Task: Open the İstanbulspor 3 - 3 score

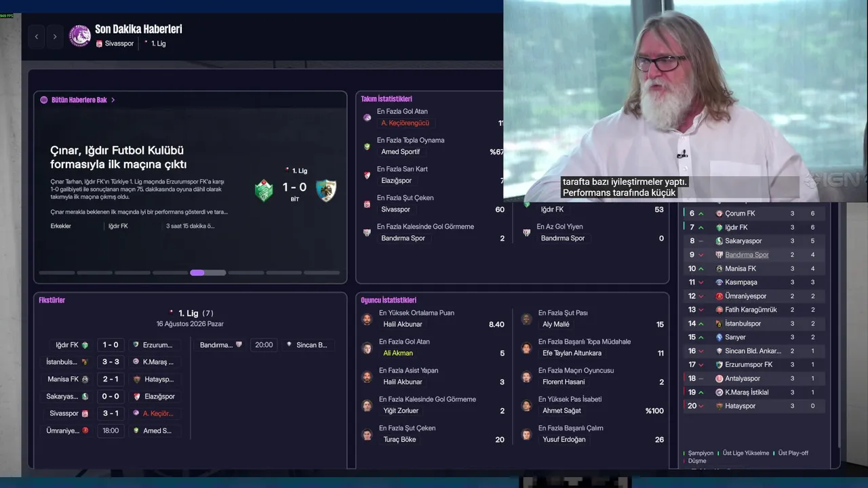Action: tap(111, 362)
